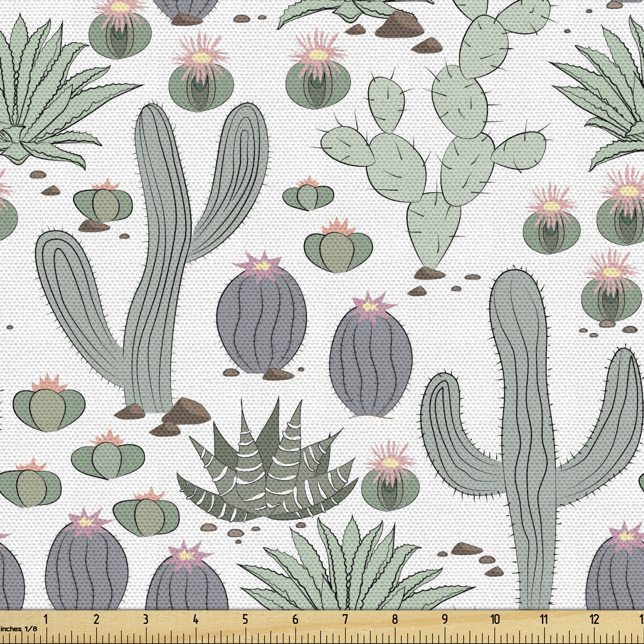Click the brown rock under the prickly pear
Screen dimensions: 644x644
click(429, 273)
